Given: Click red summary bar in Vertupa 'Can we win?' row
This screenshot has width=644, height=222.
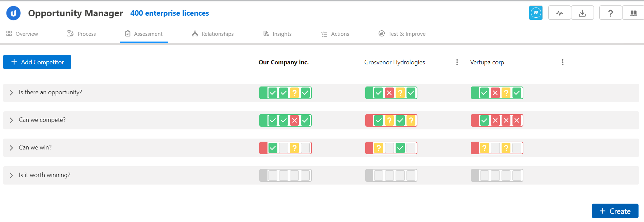Looking at the screenshot, I should click(x=475, y=148).
